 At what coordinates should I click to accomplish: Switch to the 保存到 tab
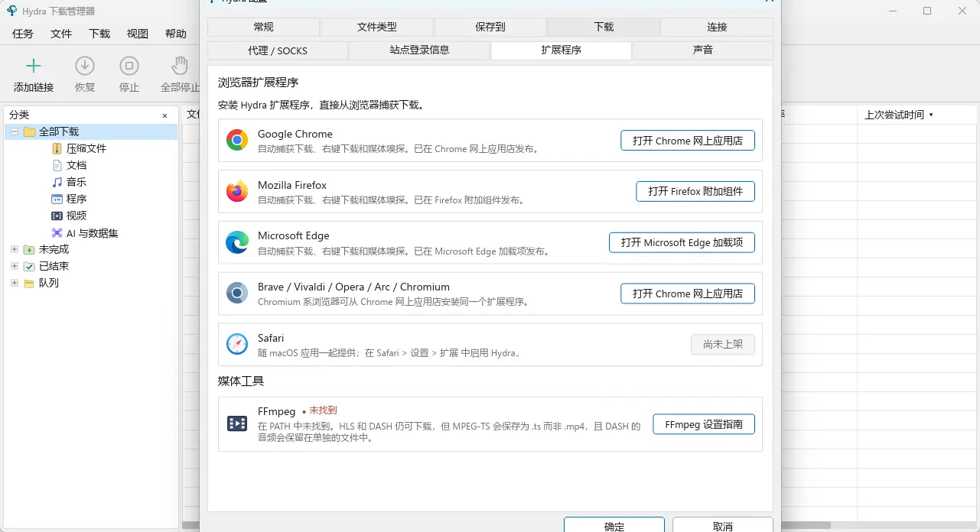point(490,27)
